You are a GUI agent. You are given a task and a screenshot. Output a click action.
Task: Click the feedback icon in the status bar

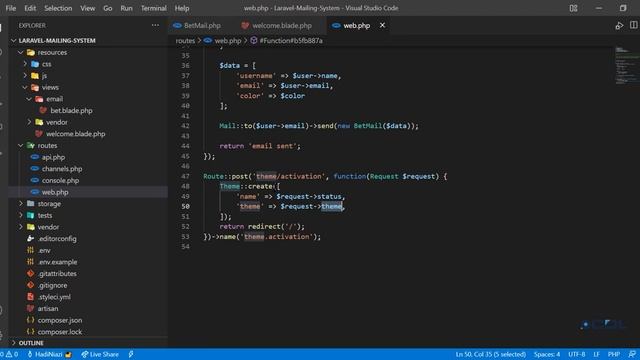[632, 354]
